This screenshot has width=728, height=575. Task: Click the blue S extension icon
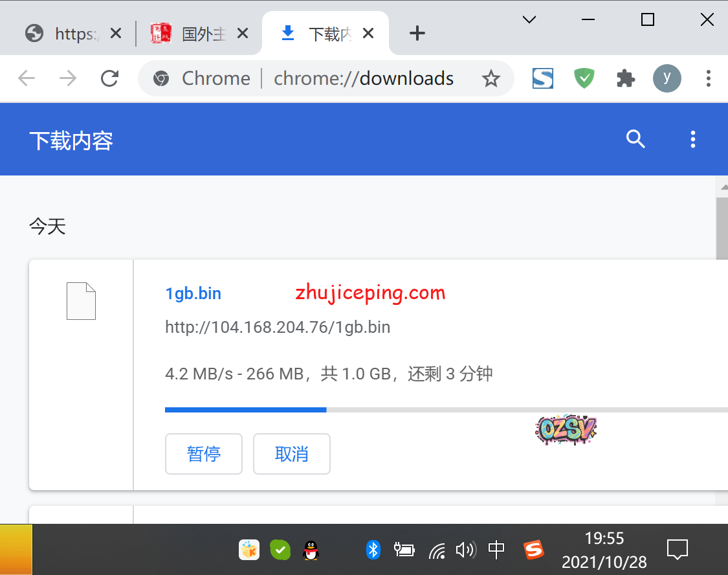coord(542,79)
